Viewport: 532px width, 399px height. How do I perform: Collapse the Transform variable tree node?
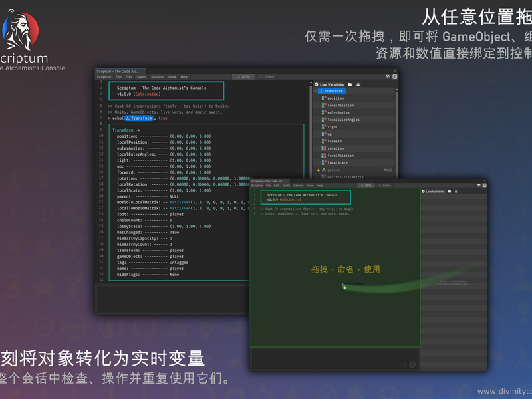tap(315, 91)
